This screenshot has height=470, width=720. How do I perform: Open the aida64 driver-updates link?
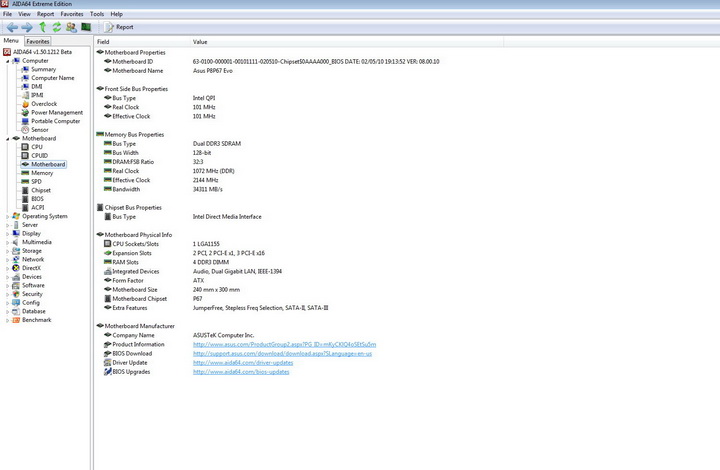click(x=243, y=363)
